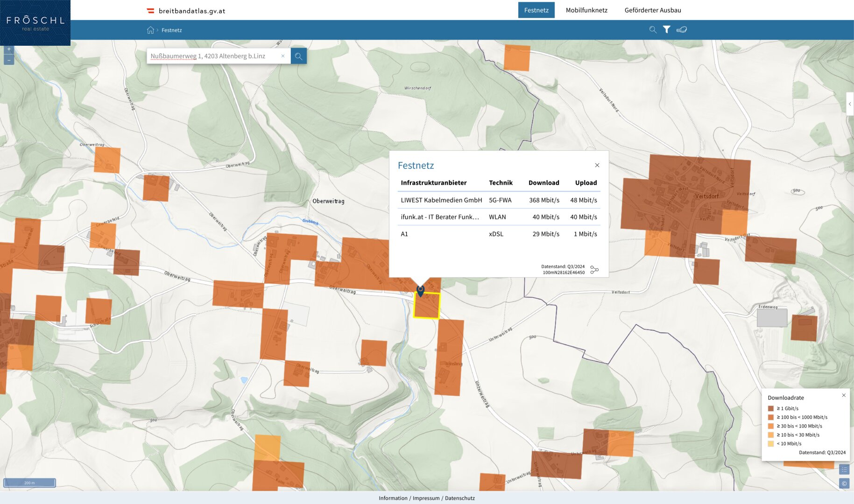Screen dimensions: 854x504
Task: Expand the collapsed right side panel
Action: point(850,104)
